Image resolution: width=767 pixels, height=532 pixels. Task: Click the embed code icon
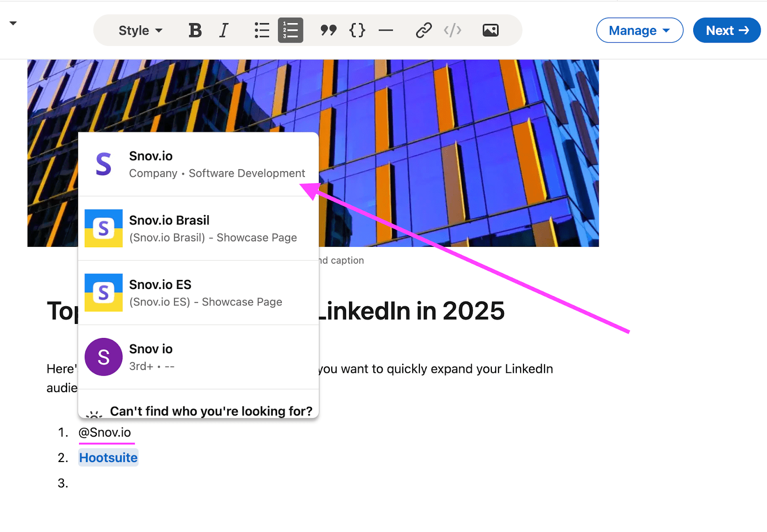453,30
